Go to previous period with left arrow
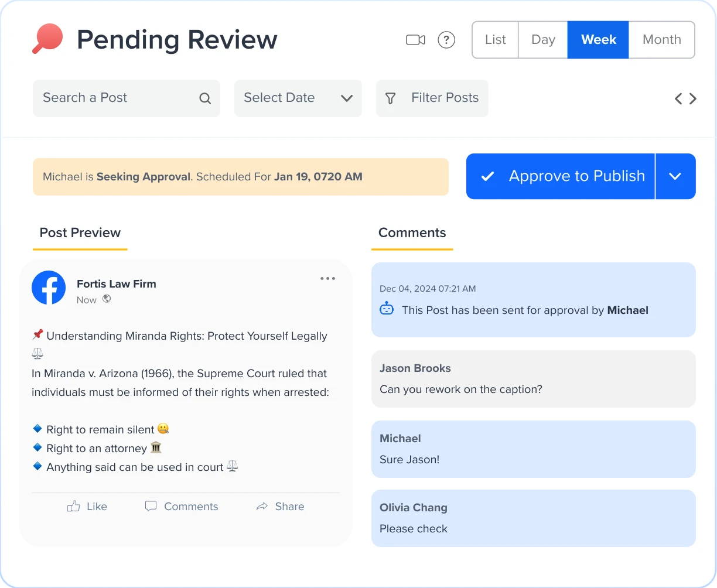Viewport: 717px width, 588px height. [x=678, y=98]
